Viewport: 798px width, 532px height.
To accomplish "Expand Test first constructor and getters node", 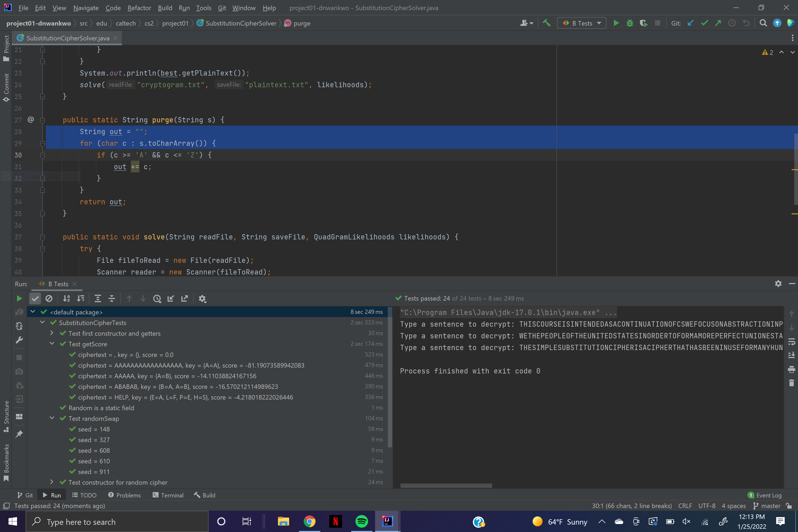I will (x=52, y=333).
